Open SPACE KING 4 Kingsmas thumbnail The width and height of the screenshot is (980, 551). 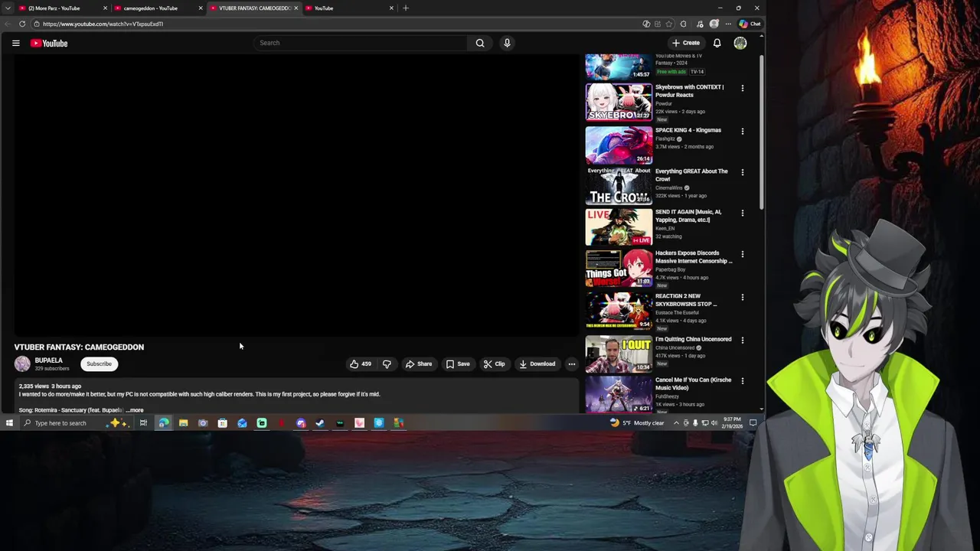point(619,145)
